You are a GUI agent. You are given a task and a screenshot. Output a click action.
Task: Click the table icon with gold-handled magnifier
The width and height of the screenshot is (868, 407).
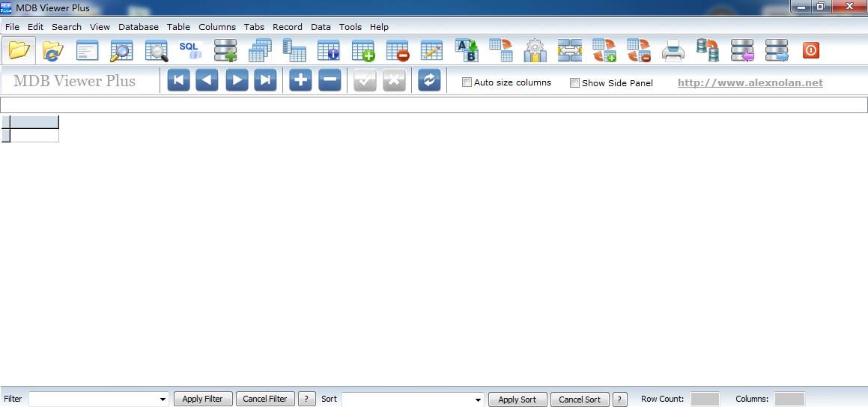(x=121, y=50)
